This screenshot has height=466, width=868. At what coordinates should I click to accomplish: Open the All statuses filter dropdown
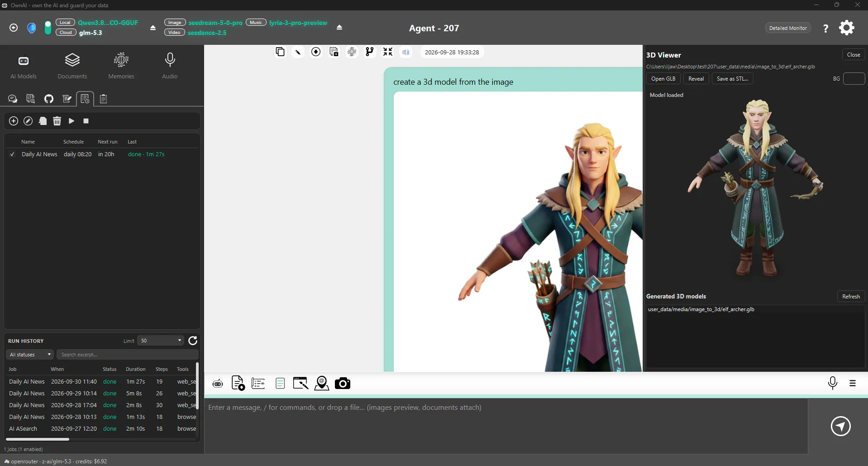pyautogui.click(x=30, y=355)
